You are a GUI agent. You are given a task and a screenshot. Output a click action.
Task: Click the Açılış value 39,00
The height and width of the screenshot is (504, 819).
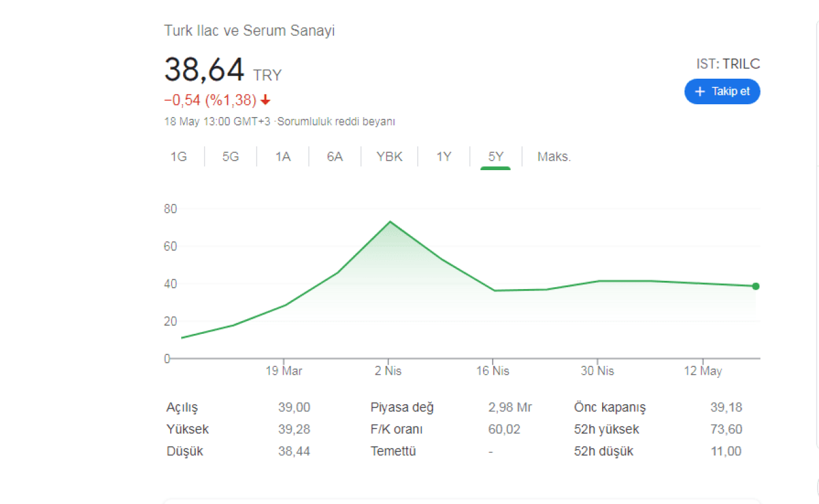point(294,407)
